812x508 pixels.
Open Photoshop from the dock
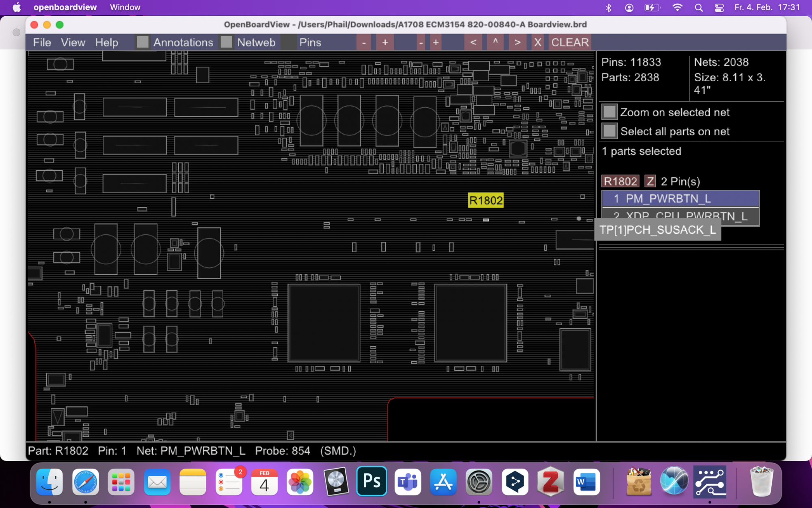[x=371, y=482]
